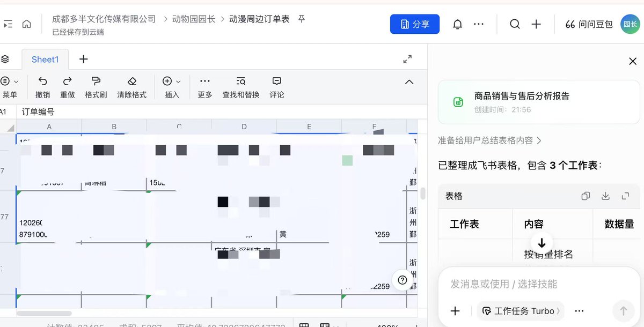
Task: Click 撤销 undo
Action: tap(42, 87)
